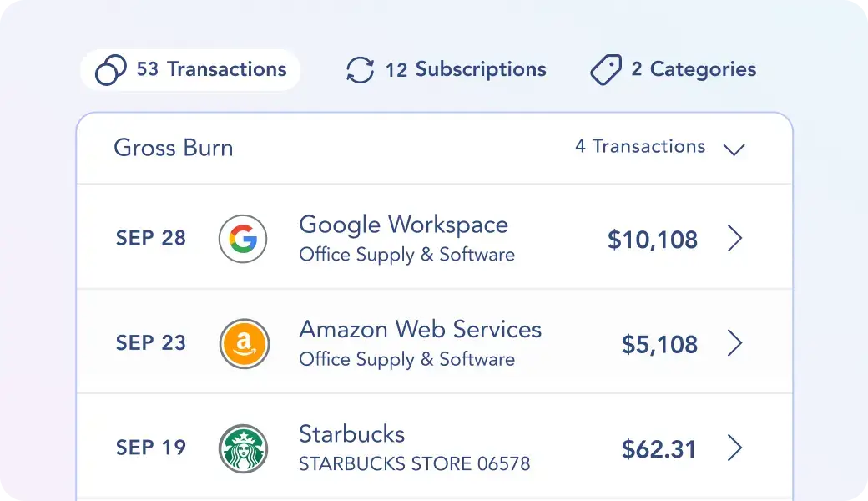Click the arrow beside the $5,108 amount
This screenshot has width=868, height=501.
click(x=735, y=343)
